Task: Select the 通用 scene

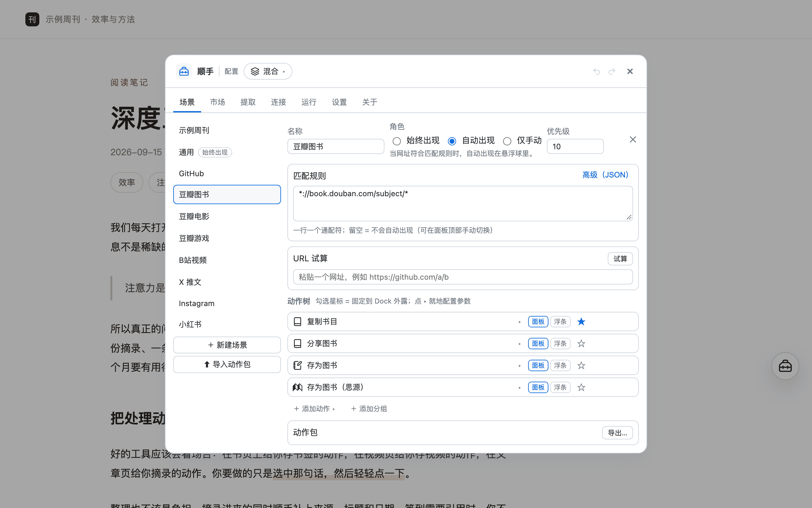Action: point(227,152)
